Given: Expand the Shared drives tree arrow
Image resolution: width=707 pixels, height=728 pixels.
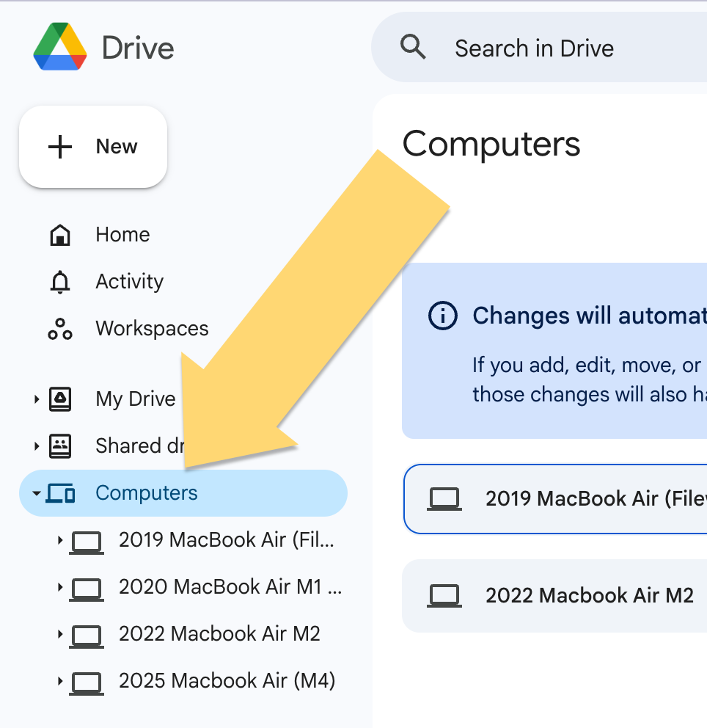Looking at the screenshot, I should pyautogui.click(x=37, y=446).
